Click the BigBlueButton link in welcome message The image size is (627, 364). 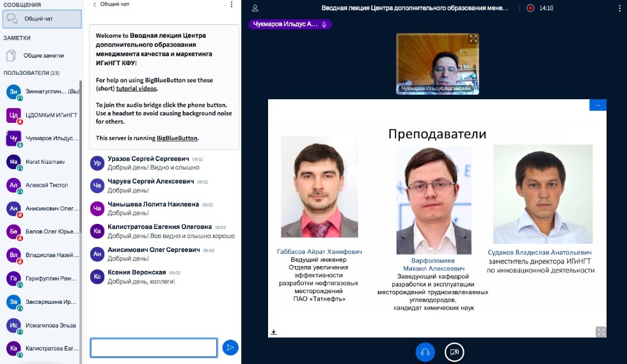pos(177,138)
